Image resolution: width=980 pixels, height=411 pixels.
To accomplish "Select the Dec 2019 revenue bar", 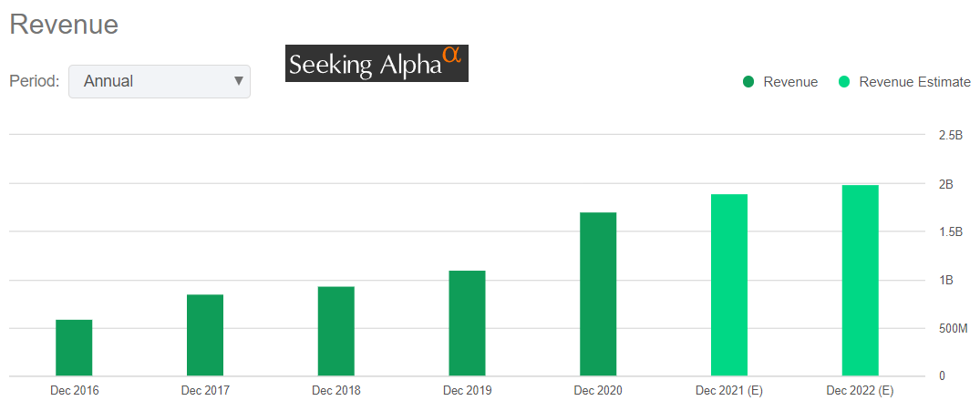I will pos(467,323).
